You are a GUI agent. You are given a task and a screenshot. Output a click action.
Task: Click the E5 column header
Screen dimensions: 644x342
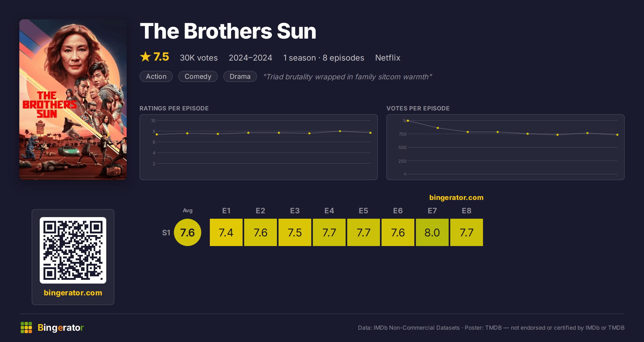pos(364,211)
